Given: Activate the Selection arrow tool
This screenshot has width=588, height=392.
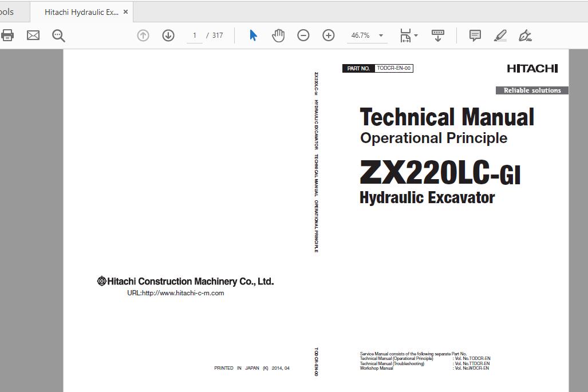Looking at the screenshot, I should tap(253, 35).
